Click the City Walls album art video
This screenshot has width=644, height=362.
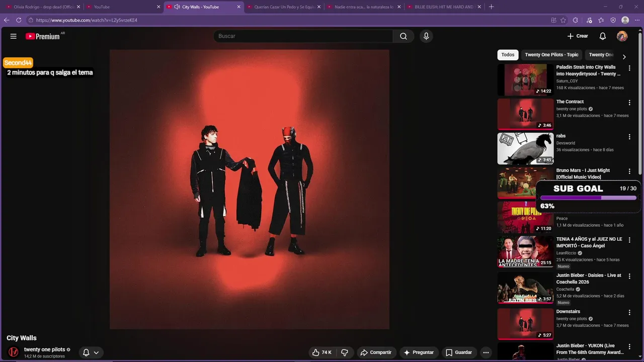coord(250,189)
